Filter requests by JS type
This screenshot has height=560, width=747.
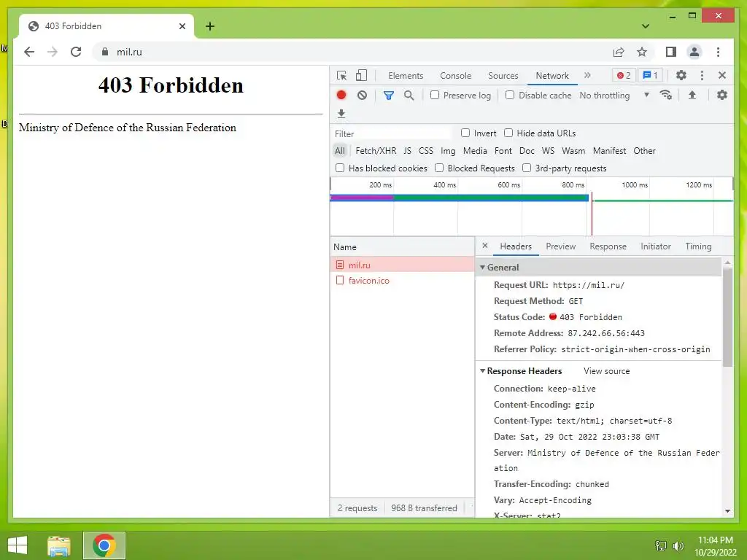407,151
